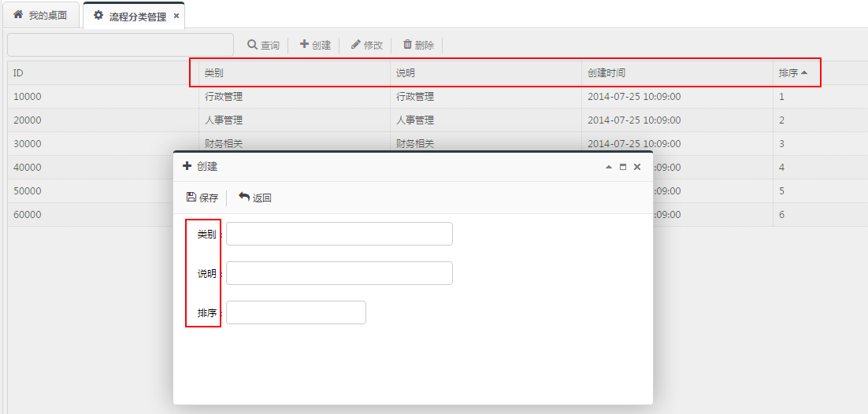Save the new category in 创建 dialog
The width and height of the screenshot is (868, 414).
[x=202, y=198]
